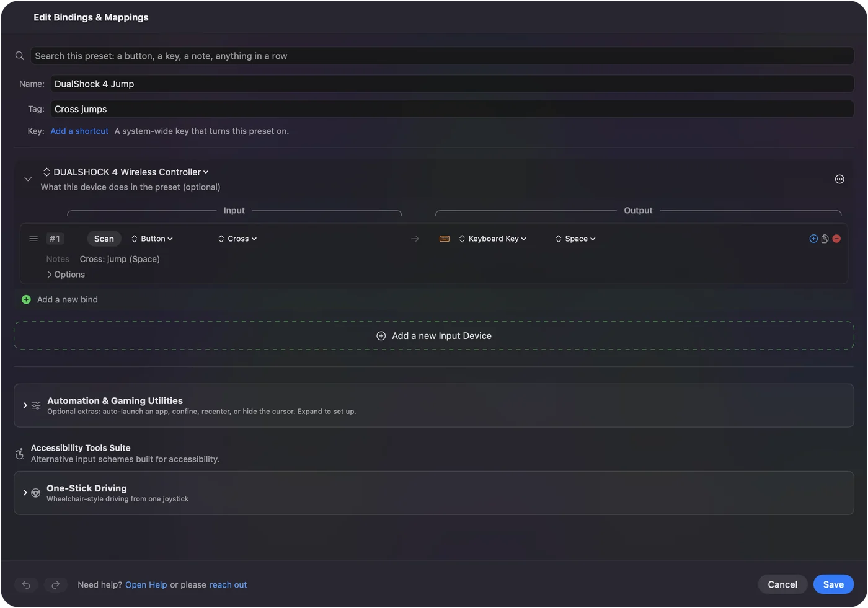
Task: Click the orange keyboard icon in the output
Action: pos(445,239)
